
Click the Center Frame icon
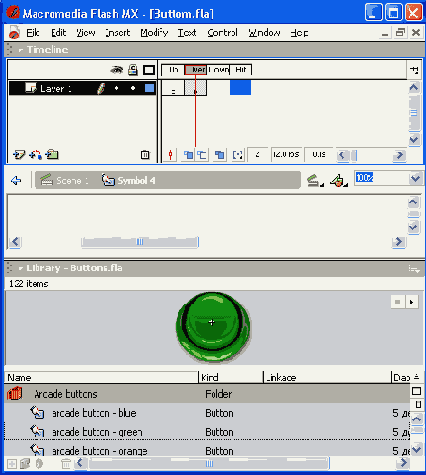click(x=170, y=155)
